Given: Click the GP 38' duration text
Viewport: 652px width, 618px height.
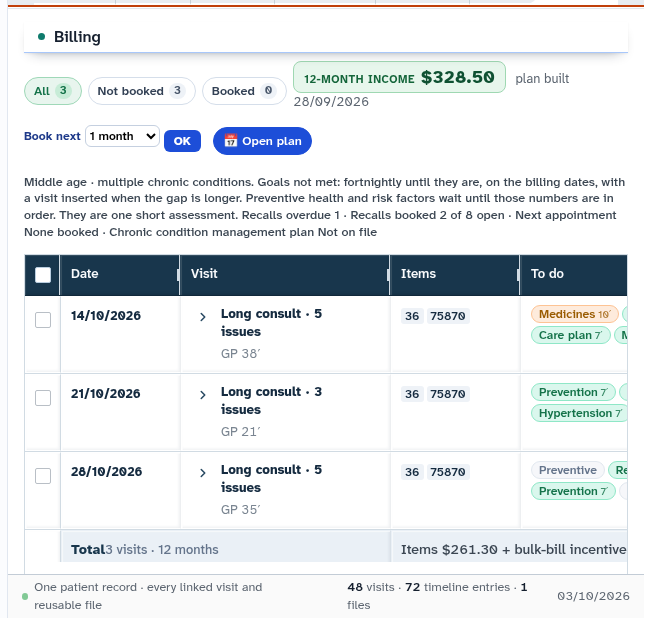Looking at the screenshot, I should click(241, 353).
